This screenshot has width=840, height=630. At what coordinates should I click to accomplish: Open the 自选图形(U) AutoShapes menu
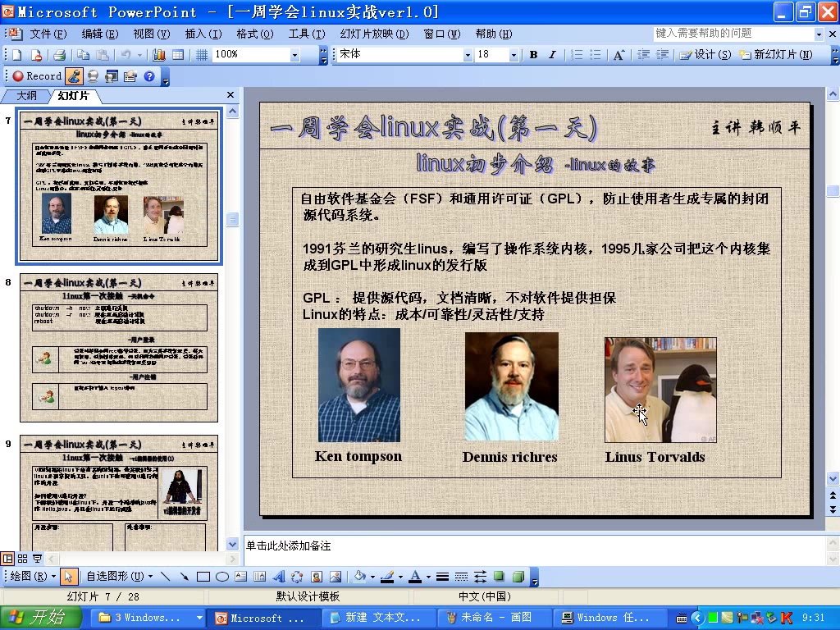[120, 577]
